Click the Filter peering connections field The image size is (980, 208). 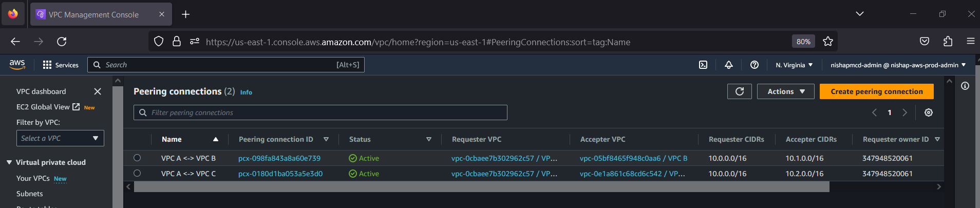[x=321, y=112]
